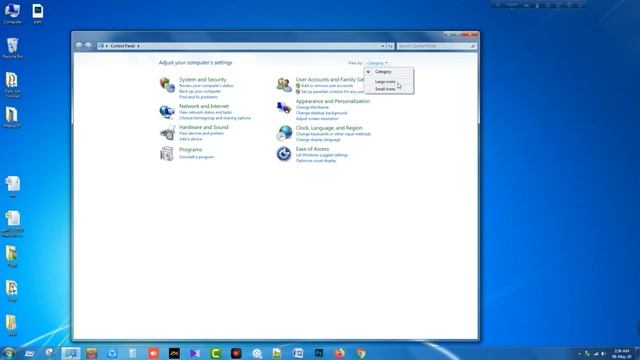Viewport: 640px width, 360px height.
Task: Open Network and Internet heading link
Action: (204, 106)
